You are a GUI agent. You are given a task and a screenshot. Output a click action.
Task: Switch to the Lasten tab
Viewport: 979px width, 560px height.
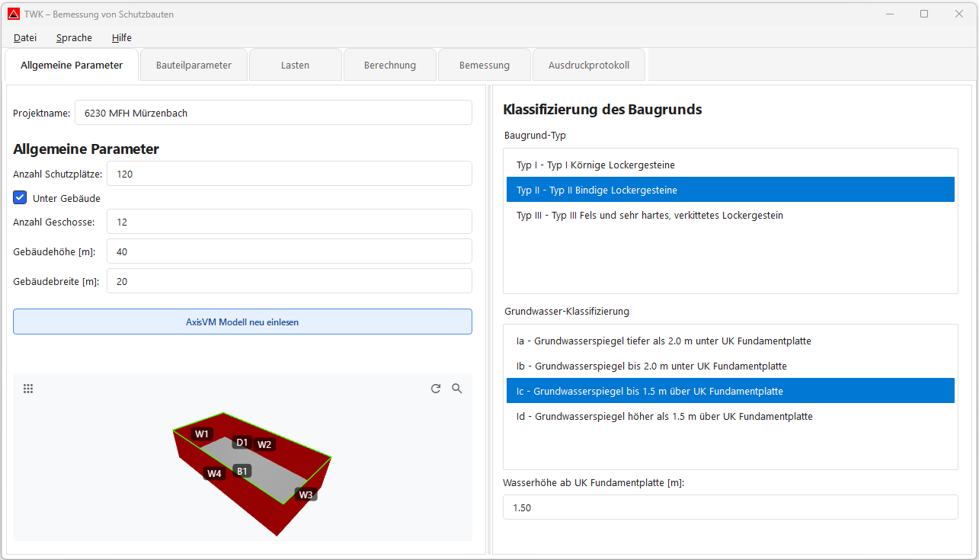295,65
